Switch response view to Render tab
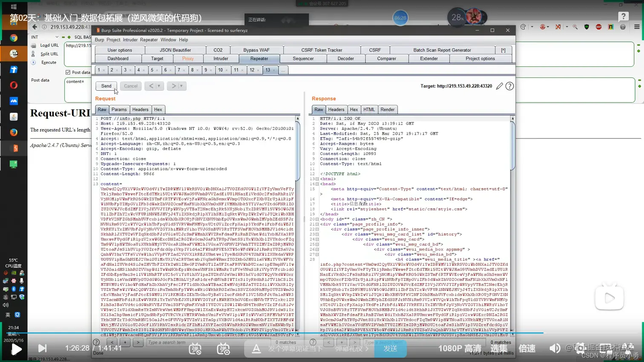 coord(387,109)
